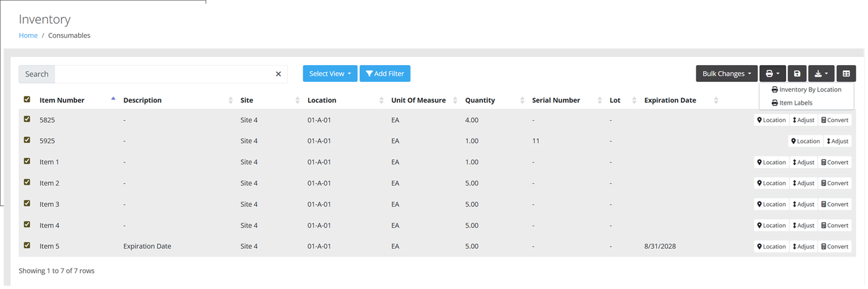This screenshot has width=868, height=289.
Task: Click Adjust button for item 5825
Action: pyautogui.click(x=804, y=120)
